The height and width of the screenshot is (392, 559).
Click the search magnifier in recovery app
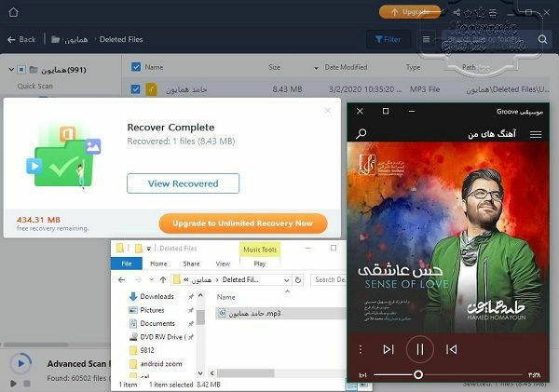(x=542, y=39)
